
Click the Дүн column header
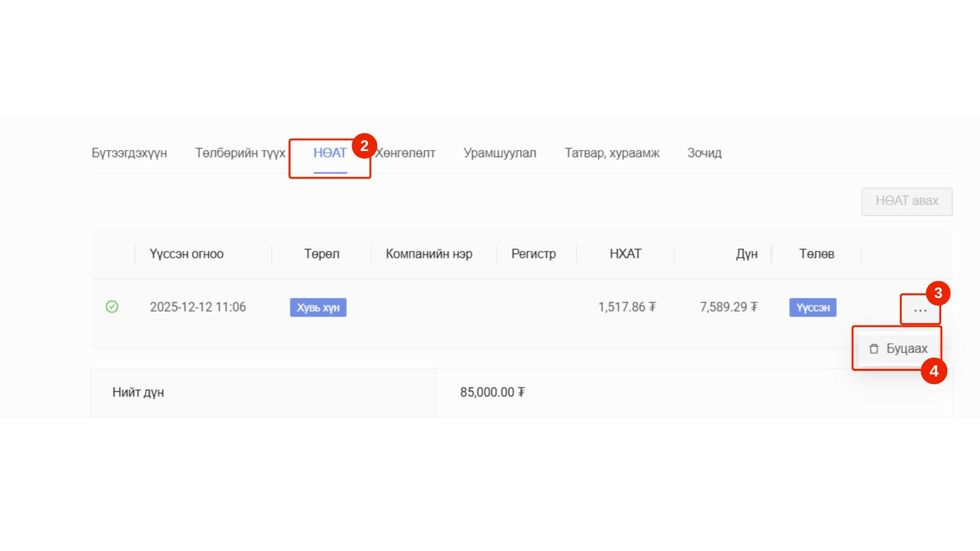pyautogui.click(x=746, y=254)
